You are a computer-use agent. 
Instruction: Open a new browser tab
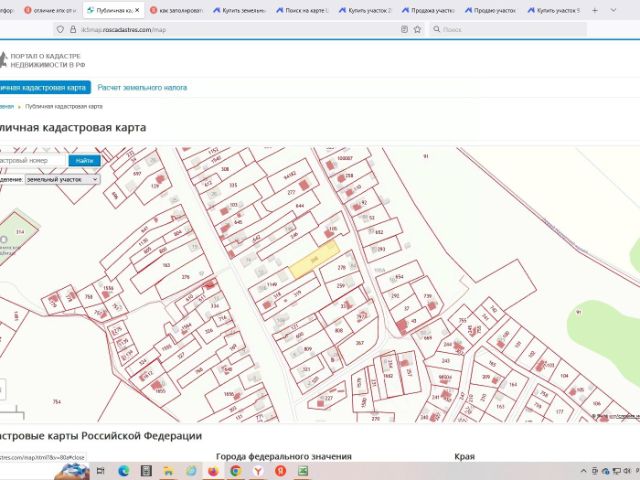click(x=594, y=10)
